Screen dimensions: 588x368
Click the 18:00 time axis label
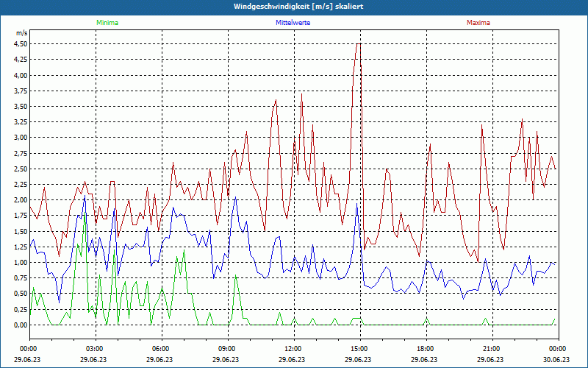[x=426, y=349]
